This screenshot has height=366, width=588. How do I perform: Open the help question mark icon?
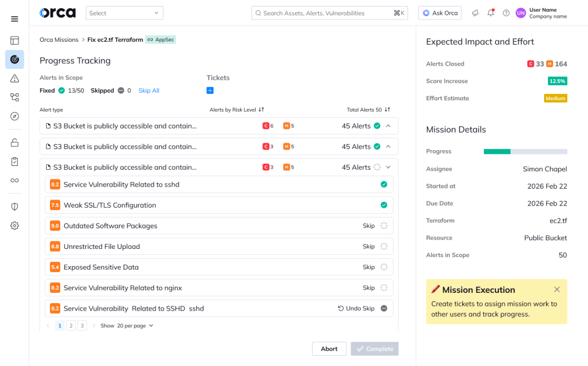point(505,12)
